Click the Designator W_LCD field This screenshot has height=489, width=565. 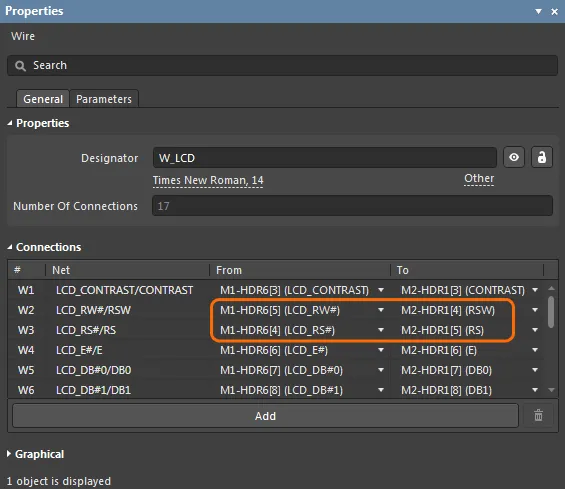[x=325, y=157]
